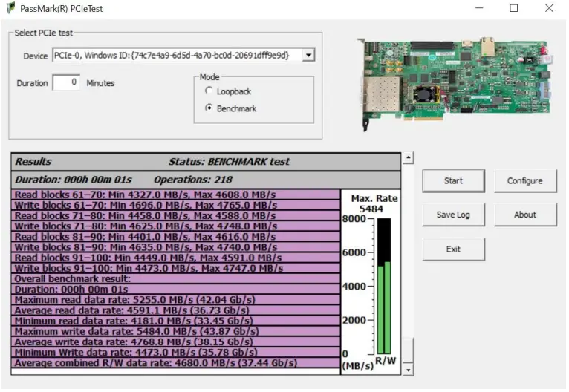Click the 'Average write data rate' row
569x392 pixels.
pyautogui.click(x=175, y=342)
